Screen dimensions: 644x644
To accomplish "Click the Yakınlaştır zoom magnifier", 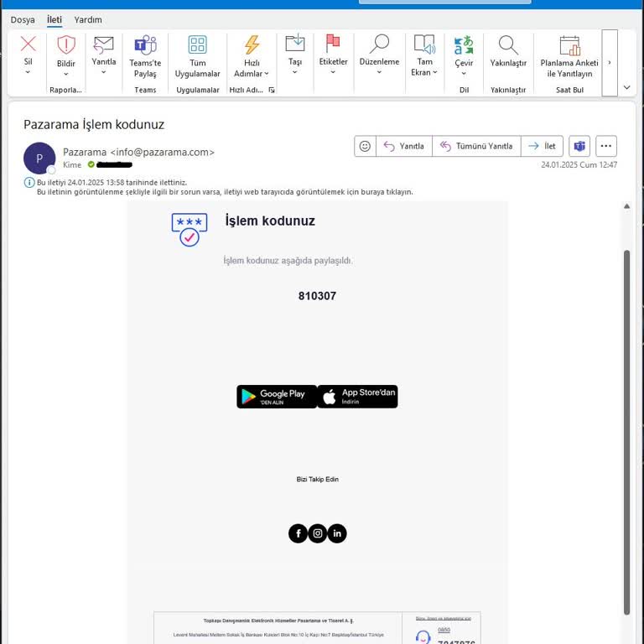I will coord(508,45).
